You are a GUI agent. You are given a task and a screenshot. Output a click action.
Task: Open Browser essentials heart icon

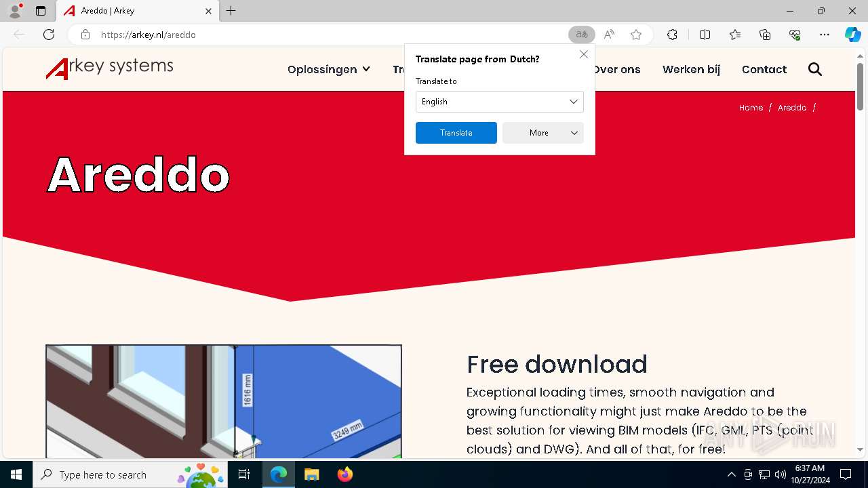tap(795, 35)
